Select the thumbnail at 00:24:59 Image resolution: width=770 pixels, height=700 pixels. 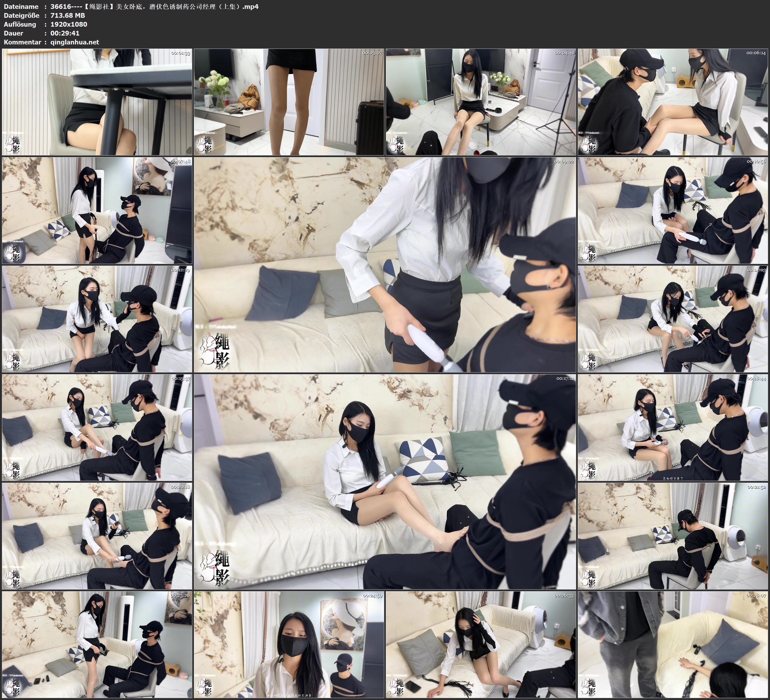pyautogui.click(x=289, y=644)
